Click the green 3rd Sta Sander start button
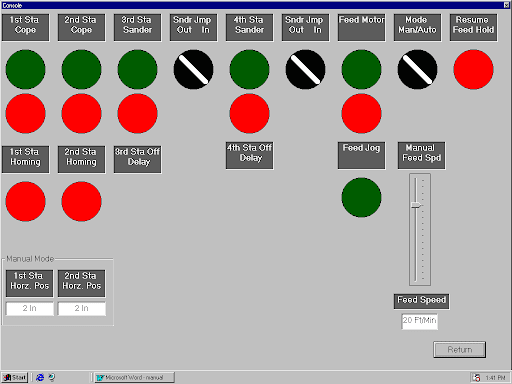 point(137,69)
